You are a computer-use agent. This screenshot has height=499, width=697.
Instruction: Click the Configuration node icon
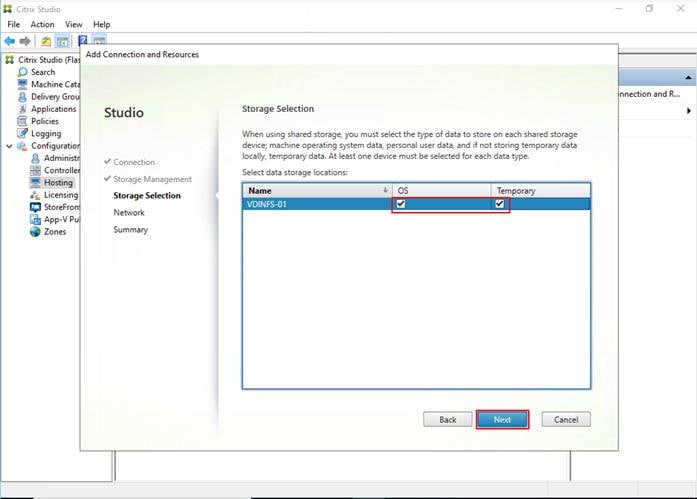22,146
